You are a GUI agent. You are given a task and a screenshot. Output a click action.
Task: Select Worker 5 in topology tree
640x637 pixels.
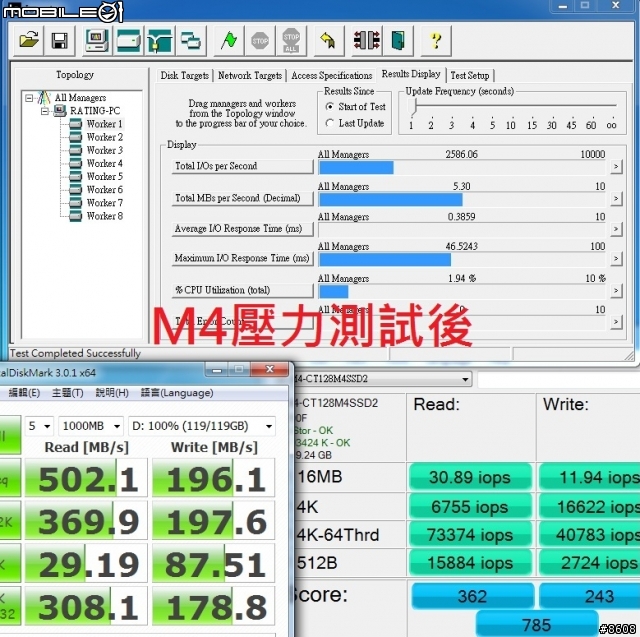click(x=104, y=177)
